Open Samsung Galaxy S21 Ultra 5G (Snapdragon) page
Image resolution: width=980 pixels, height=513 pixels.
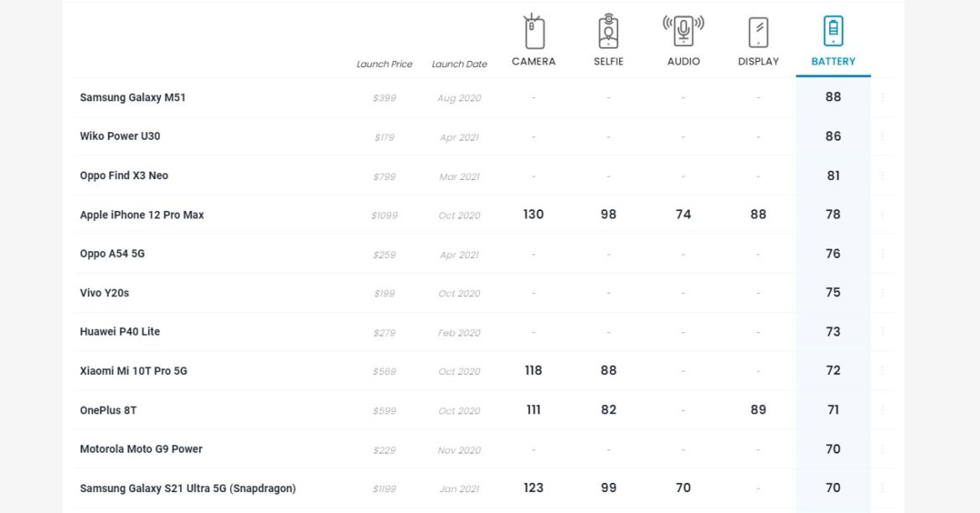tap(188, 488)
